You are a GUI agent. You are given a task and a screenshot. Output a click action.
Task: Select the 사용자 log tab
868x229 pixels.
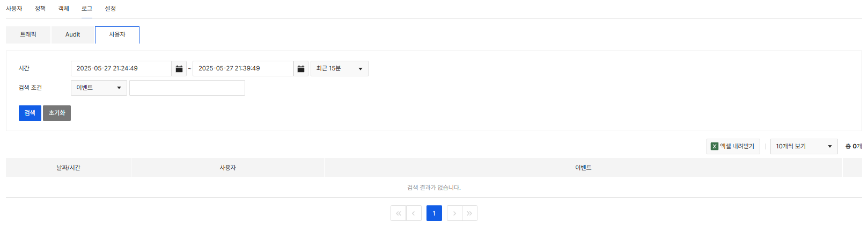(x=117, y=34)
